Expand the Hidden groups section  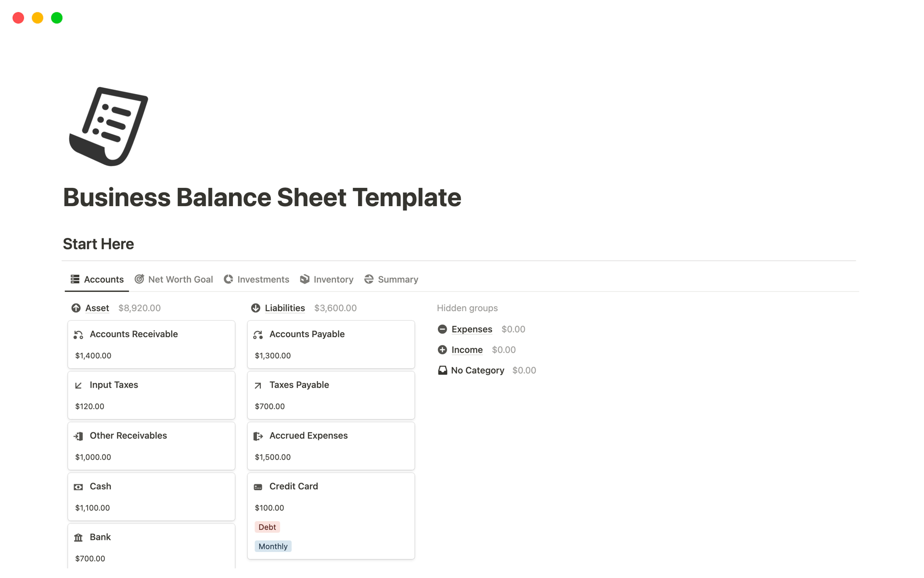click(467, 308)
